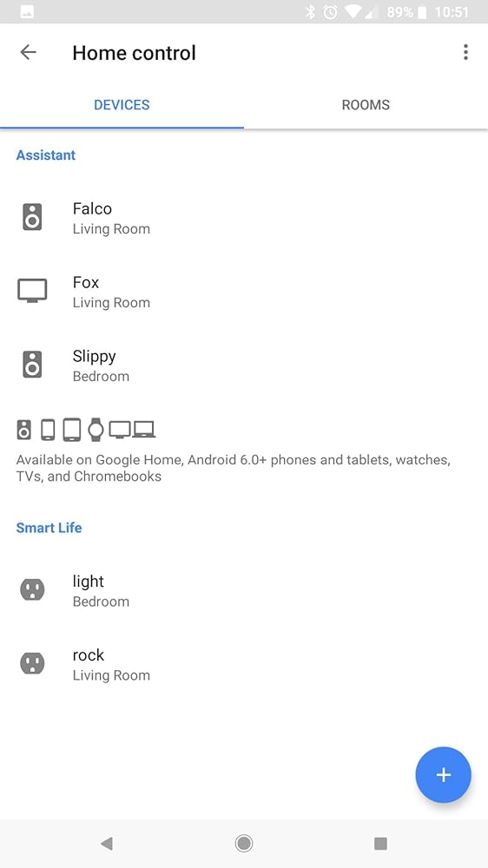
Task: Open the Falco Living Room device
Action: tap(244, 217)
